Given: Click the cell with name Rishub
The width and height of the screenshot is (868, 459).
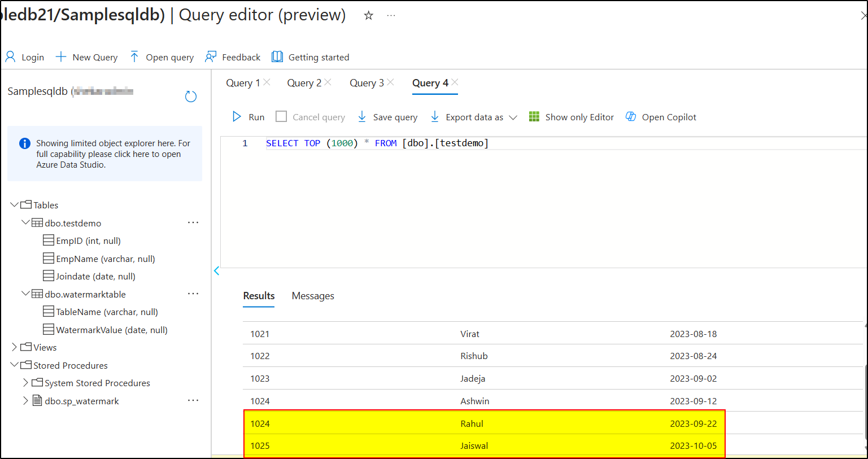Looking at the screenshot, I should [x=474, y=356].
